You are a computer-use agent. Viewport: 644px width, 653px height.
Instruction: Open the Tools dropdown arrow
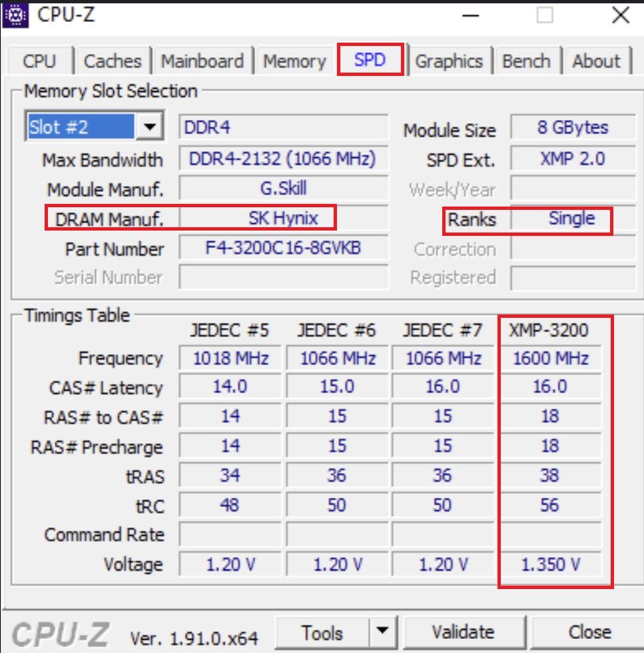point(382,631)
